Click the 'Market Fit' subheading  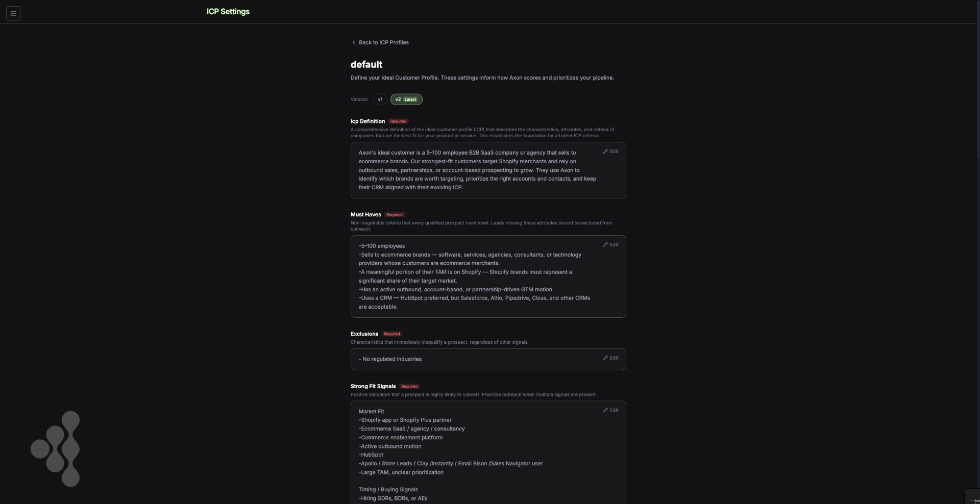pos(371,412)
